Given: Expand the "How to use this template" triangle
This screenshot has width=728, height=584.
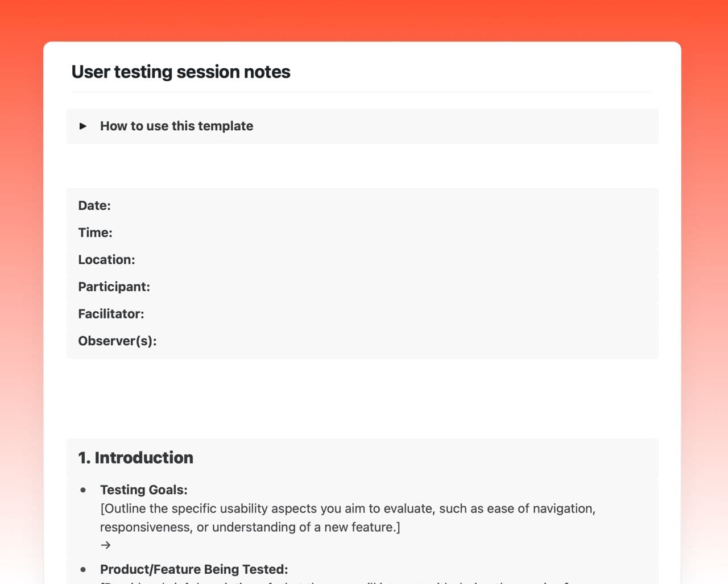Looking at the screenshot, I should pos(83,126).
